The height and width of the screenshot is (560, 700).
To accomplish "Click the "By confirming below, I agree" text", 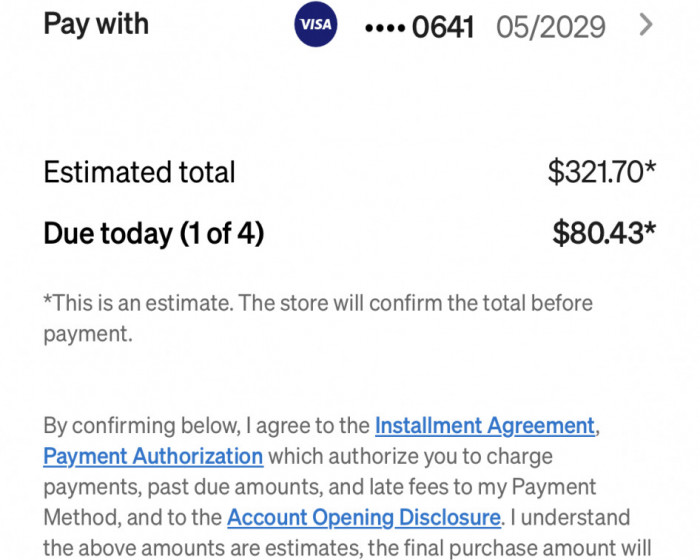I will click(x=206, y=426).
